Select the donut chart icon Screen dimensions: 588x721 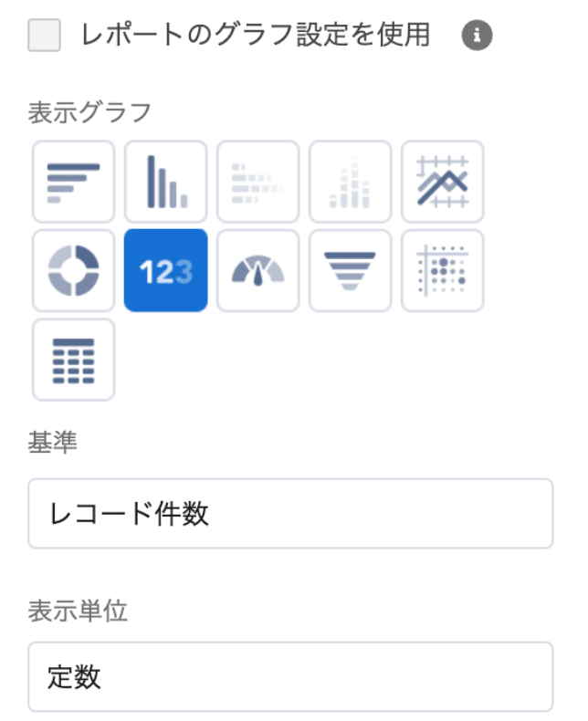74,271
